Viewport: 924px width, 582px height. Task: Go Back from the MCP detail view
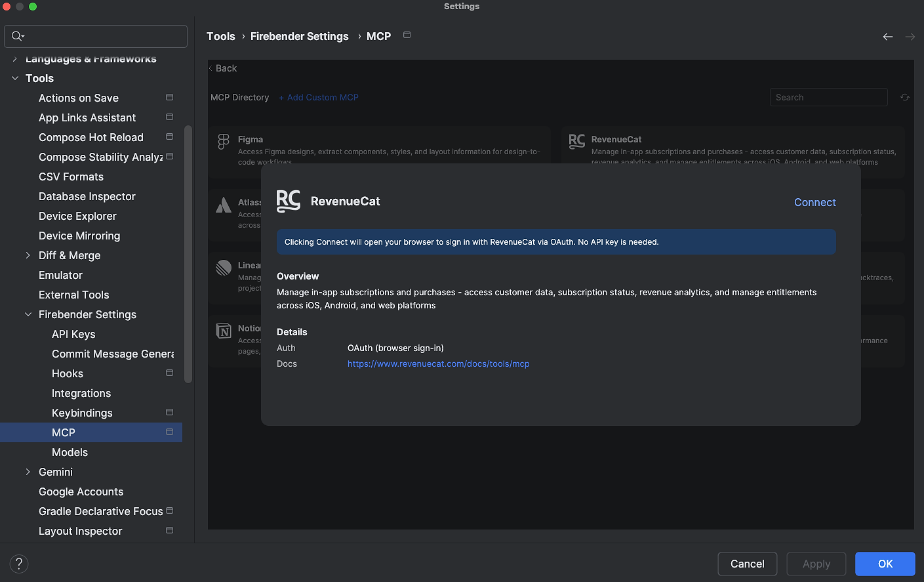223,68
